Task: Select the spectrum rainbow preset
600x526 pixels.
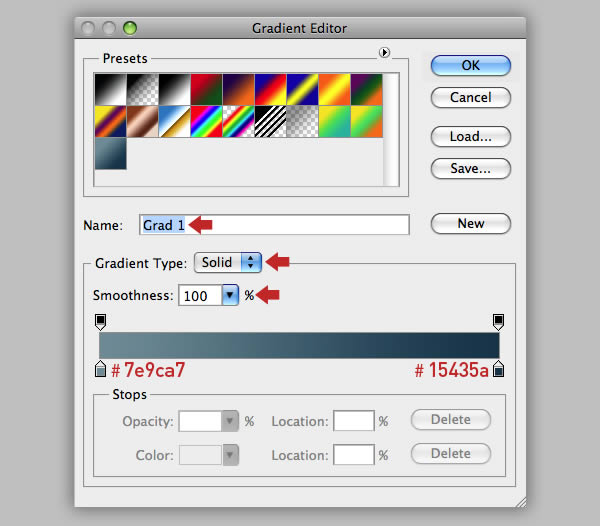Action: [x=207, y=122]
